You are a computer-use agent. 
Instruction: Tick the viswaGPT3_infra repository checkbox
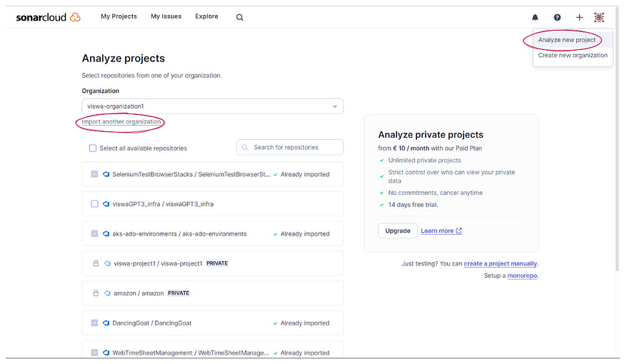click(x=94, y=204)
